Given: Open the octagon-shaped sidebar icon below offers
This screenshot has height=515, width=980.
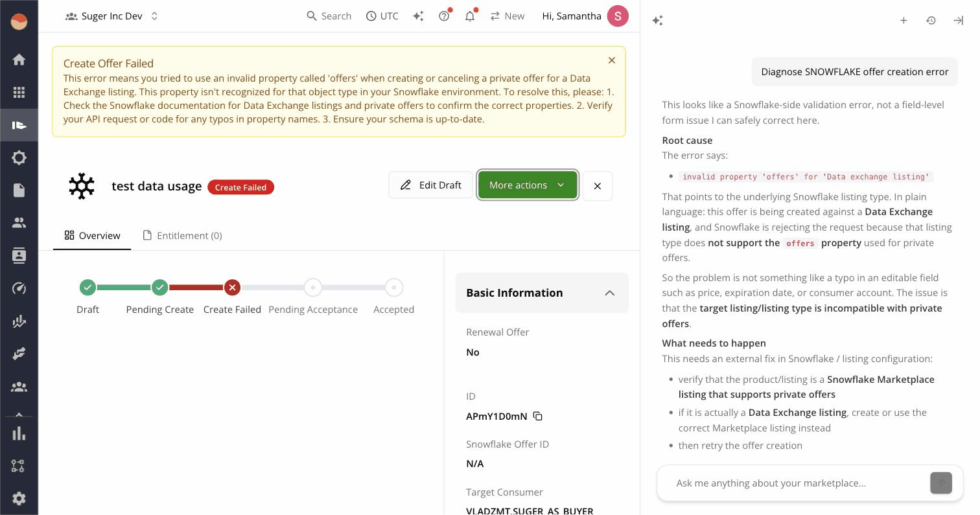Looking at the screenshot, I should [19, 157].
